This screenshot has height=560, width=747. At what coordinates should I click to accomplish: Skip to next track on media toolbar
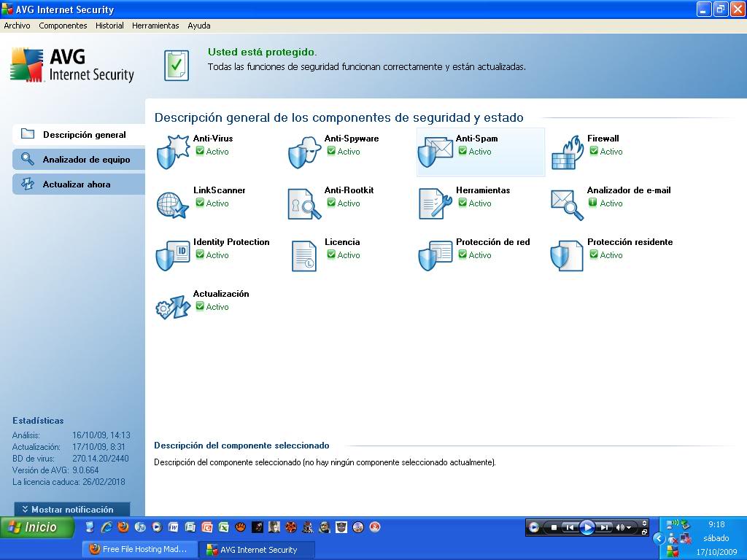coord(603,528)
